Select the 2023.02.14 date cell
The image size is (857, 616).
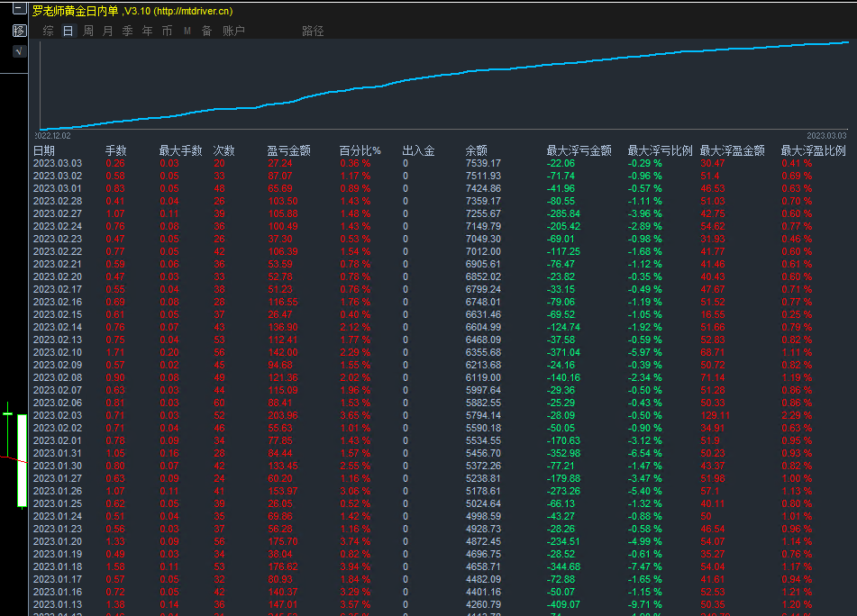pos(58,327)
